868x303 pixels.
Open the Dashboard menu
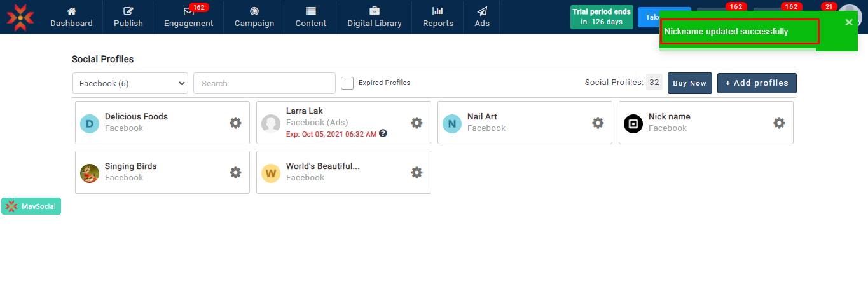(x=71, y=17)
